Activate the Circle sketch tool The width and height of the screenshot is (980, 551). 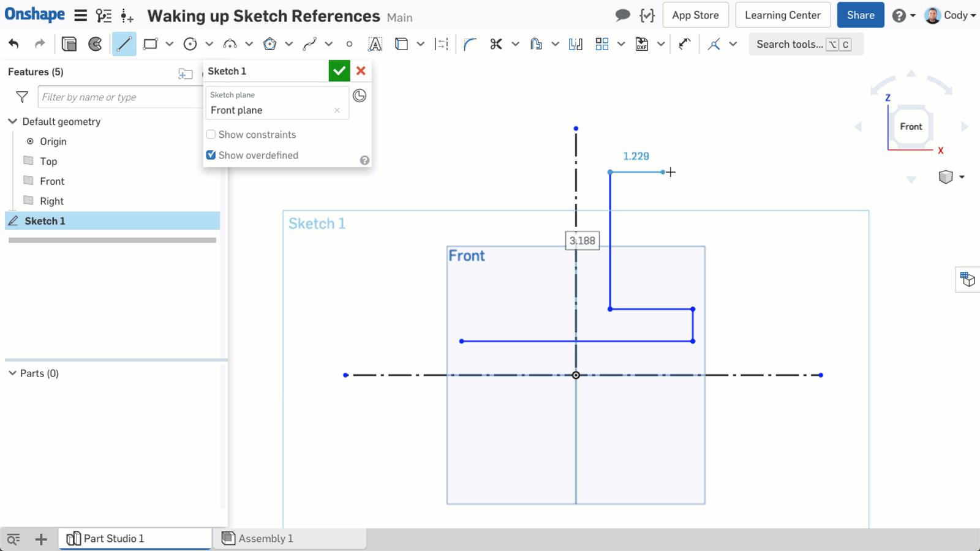(190, 43)
